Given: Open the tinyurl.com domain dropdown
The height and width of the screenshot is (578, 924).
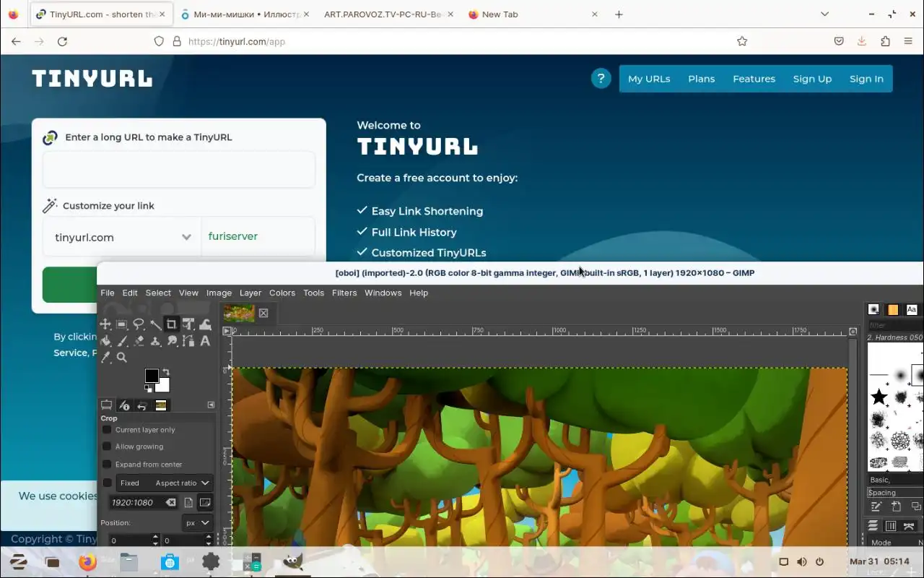Looking at the screenshot, I should click(121, 237).
